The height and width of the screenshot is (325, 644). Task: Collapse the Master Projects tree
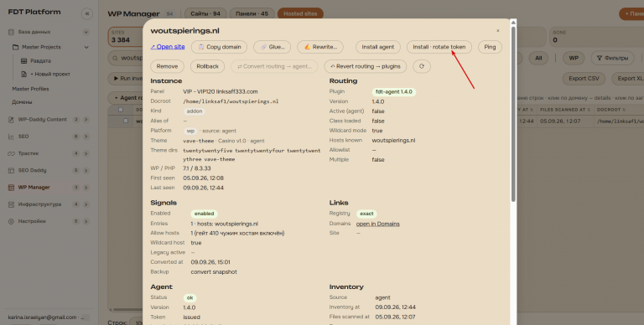point(86,47)
